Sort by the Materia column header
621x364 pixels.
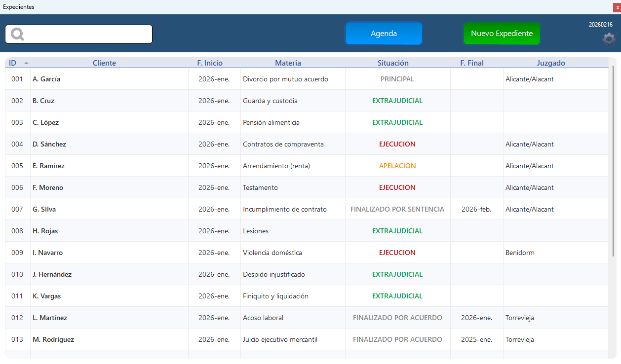pyautogui.click(x=288, y=63)
